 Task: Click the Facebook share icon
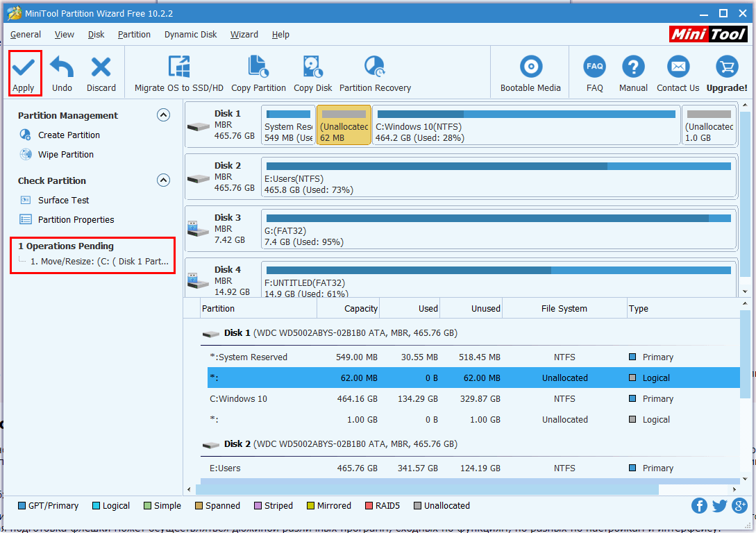699,505
